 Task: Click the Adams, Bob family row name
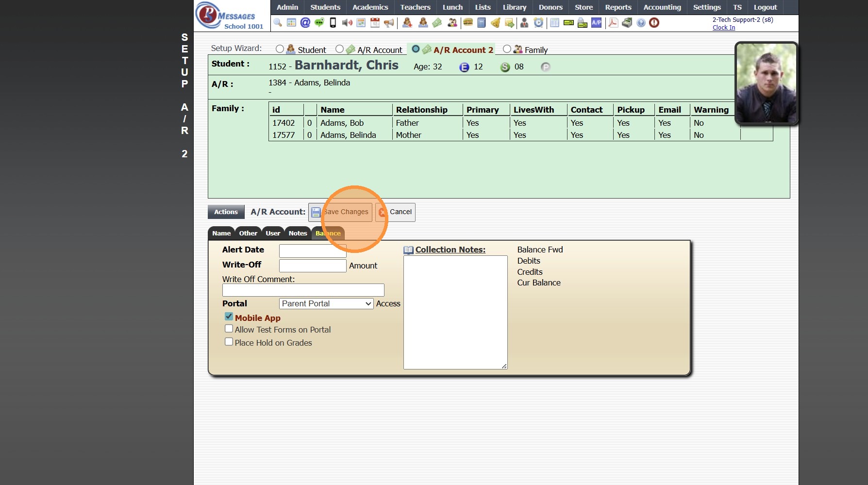click(x=342, y=123)
